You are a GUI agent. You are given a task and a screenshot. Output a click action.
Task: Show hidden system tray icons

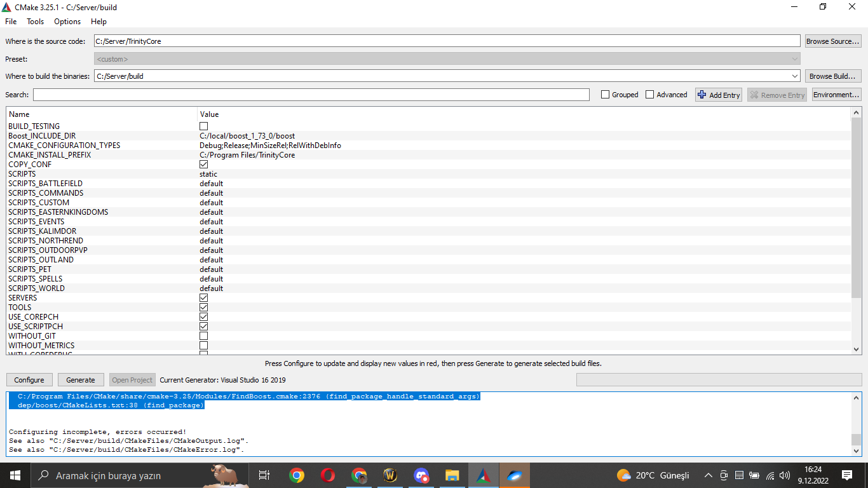(x=709, y=475)
